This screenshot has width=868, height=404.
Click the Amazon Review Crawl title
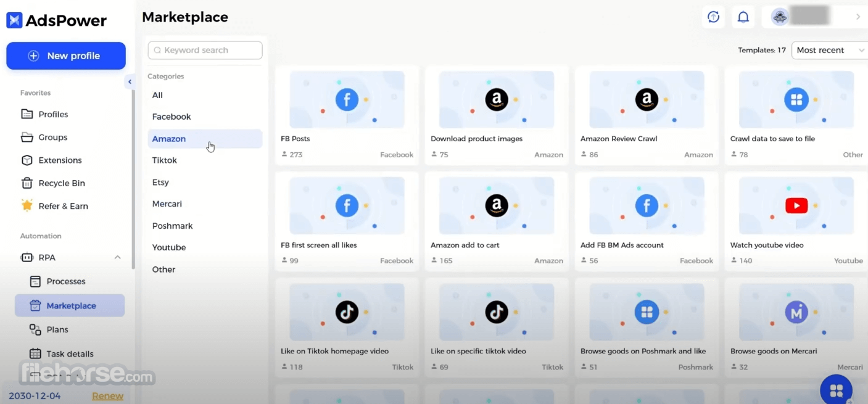tap(619, 139)
